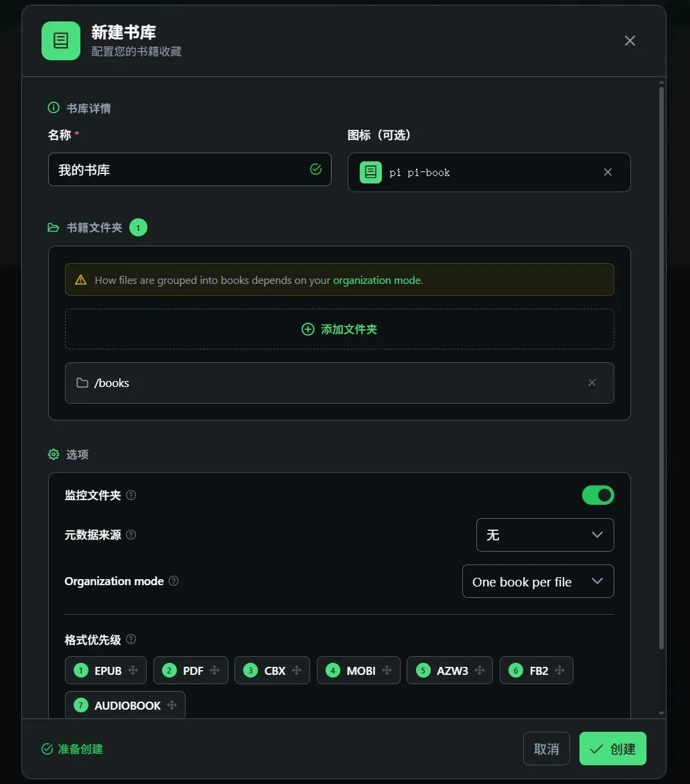Click 添加文件夹 to add a folder
This screenshot has width=690, height=784.
339,329
